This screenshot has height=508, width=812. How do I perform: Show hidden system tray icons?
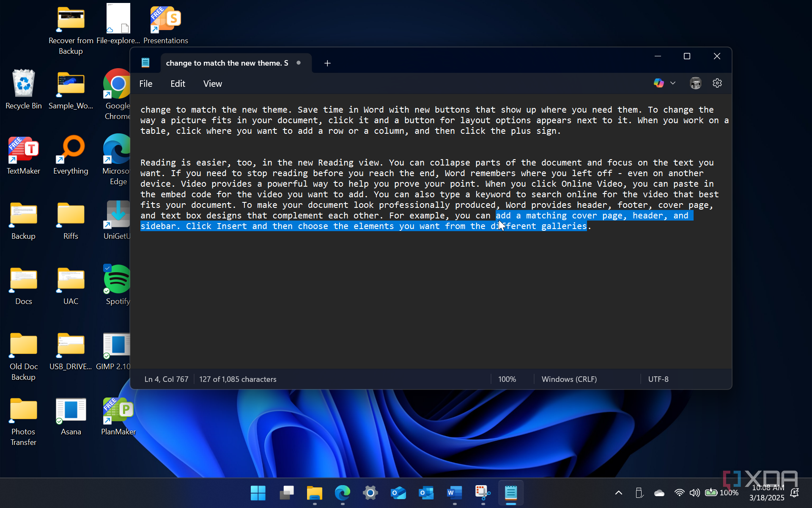(x=619, y=493)
